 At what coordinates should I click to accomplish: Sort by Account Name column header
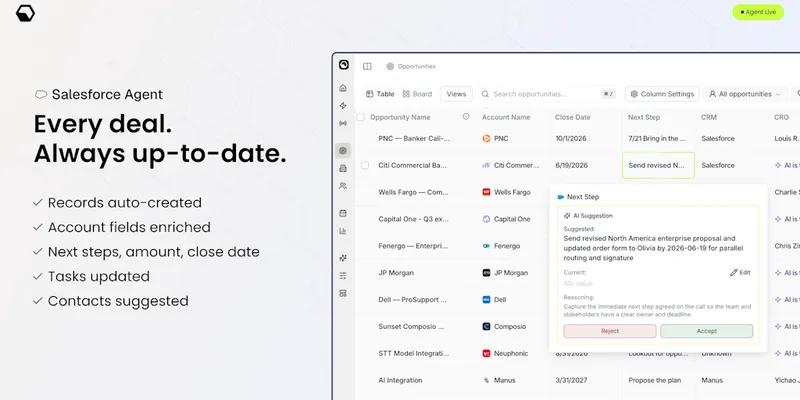(506, 117)
